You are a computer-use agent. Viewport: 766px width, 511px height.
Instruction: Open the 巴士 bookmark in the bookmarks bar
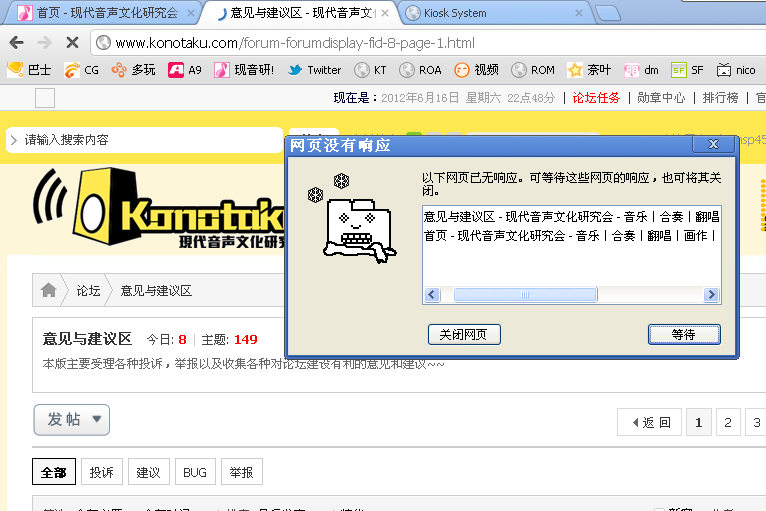pos(29,70)
